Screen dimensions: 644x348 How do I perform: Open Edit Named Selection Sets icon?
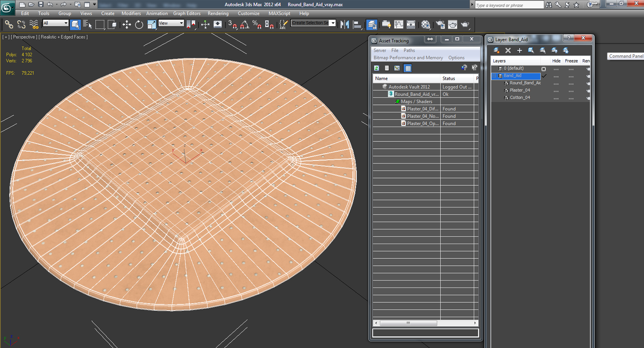(283, 24)
